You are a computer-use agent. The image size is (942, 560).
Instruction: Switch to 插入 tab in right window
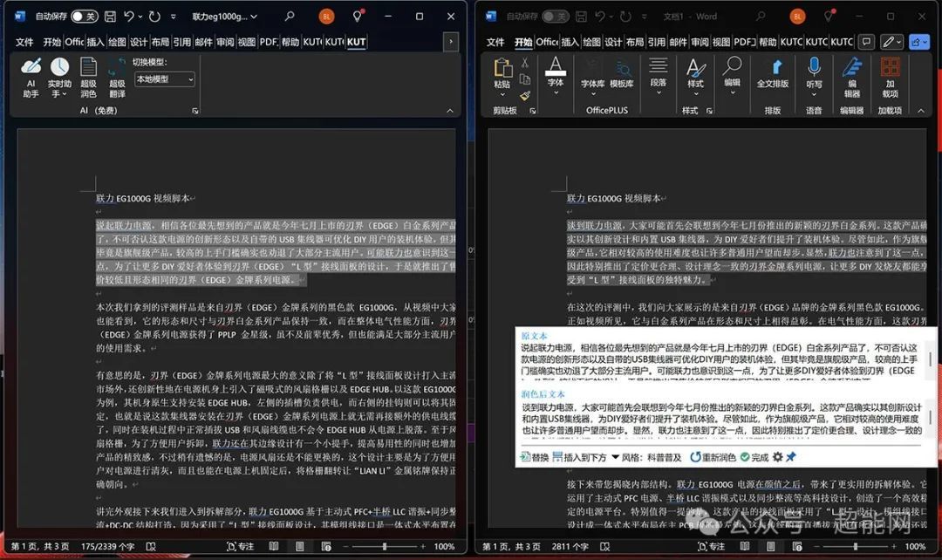(570, 42)
